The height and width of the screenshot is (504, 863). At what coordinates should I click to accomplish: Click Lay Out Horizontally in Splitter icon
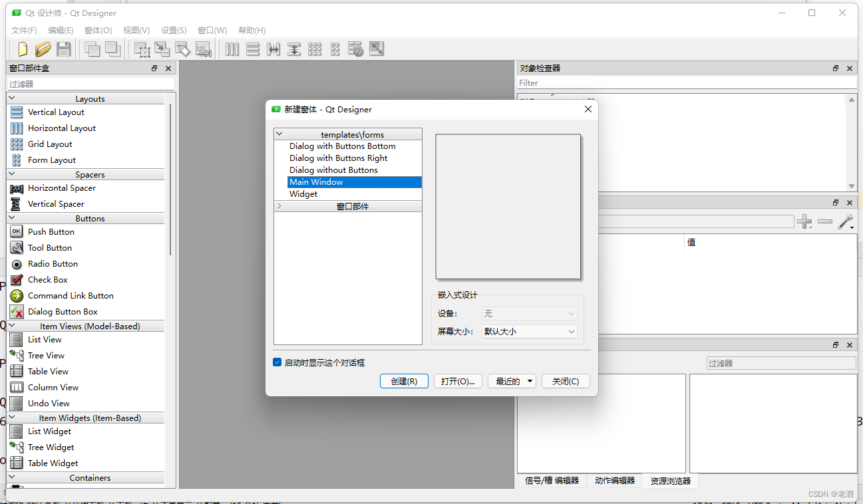coord(273,49)
